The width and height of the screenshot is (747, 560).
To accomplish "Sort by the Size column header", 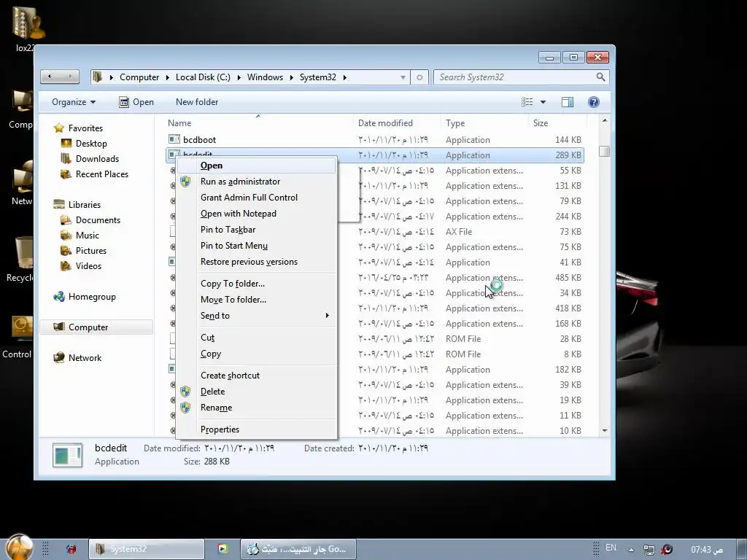I will 557,122.
